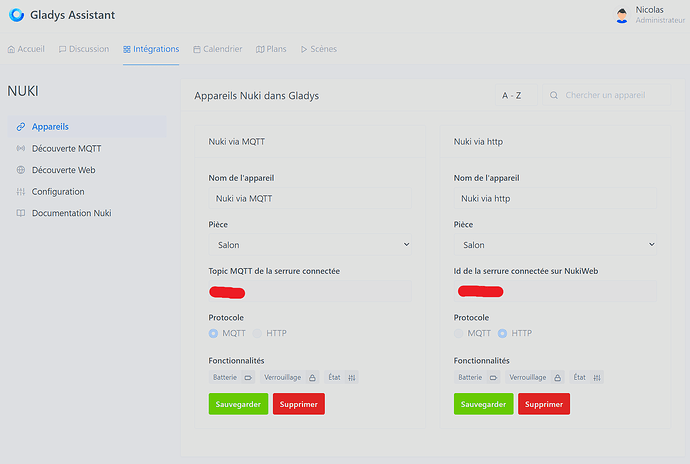Viewport: 690px width, 464px height.
Task: Click the search magnifier icon
Action: 553,96
